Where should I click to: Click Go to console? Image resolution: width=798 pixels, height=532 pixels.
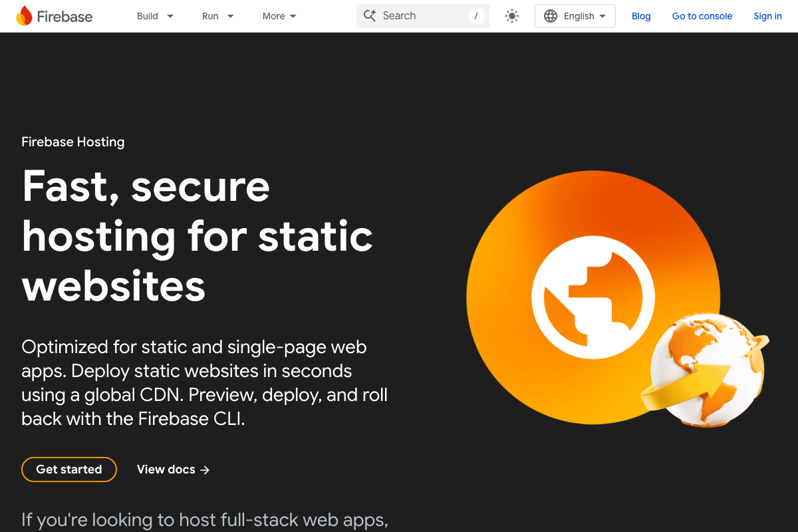tap(702, 16)
